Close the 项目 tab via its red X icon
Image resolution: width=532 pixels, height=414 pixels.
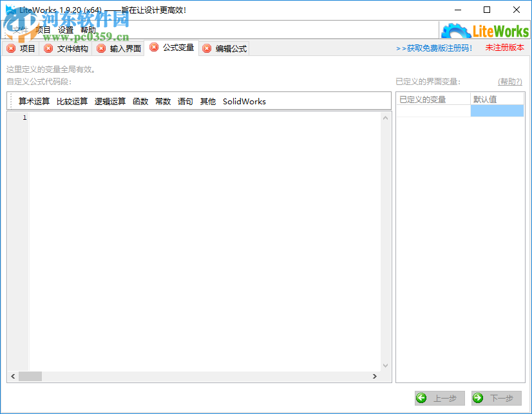tap(10, 48)
